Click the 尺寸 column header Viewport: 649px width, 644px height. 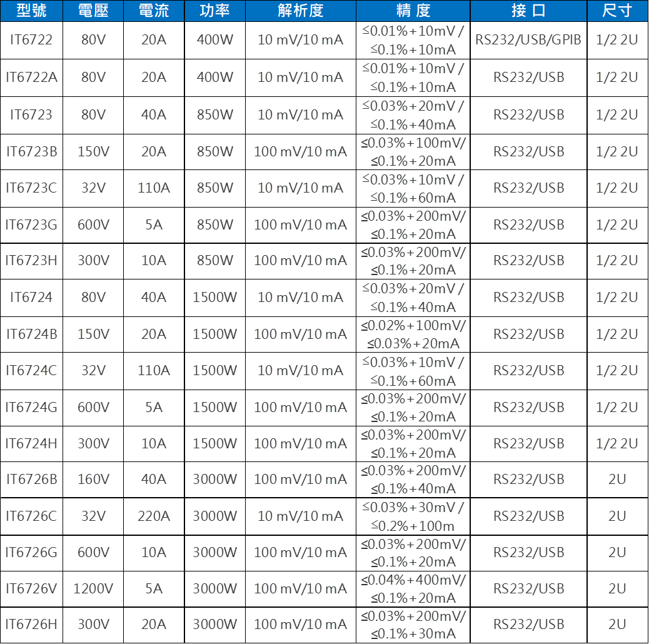click(x=617, y=11)
